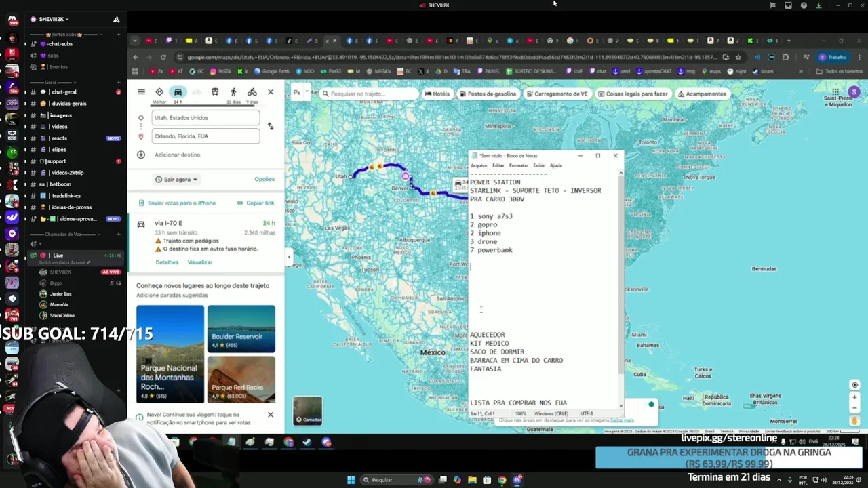Open Notepad Exibir menu
The width and height of the screenshot is (868, 488).
538,165
